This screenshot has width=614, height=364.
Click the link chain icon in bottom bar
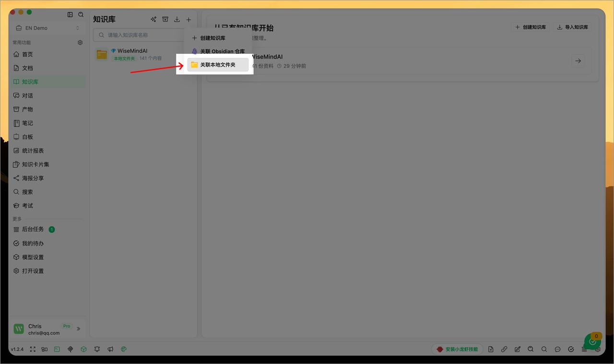click(504, 349)
